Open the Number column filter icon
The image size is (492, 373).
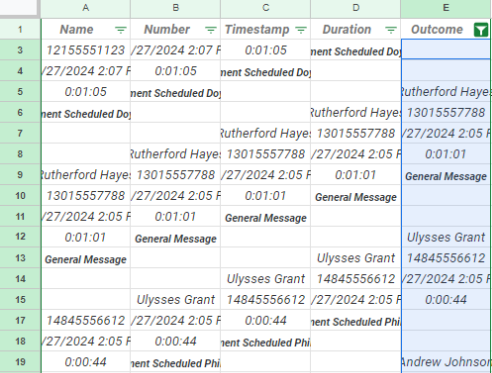pyautogui.click(x=210, y=30)
